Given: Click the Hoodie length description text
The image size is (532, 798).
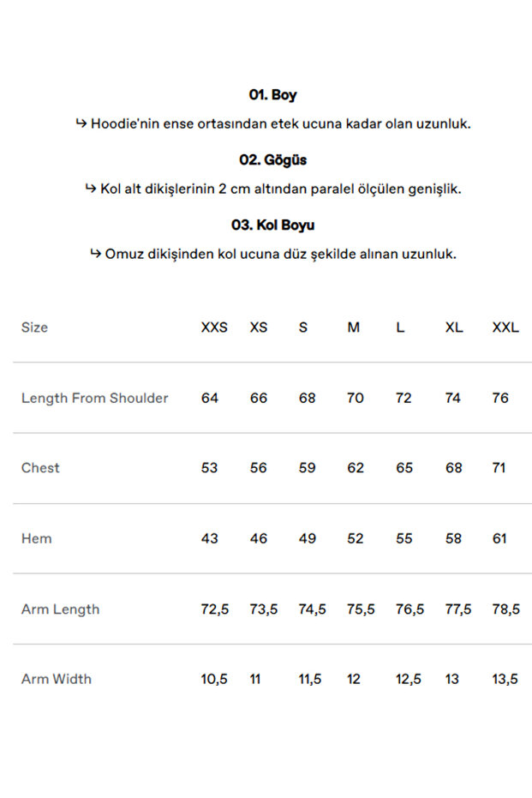Looking at the screenshot, I should point(273,123).
